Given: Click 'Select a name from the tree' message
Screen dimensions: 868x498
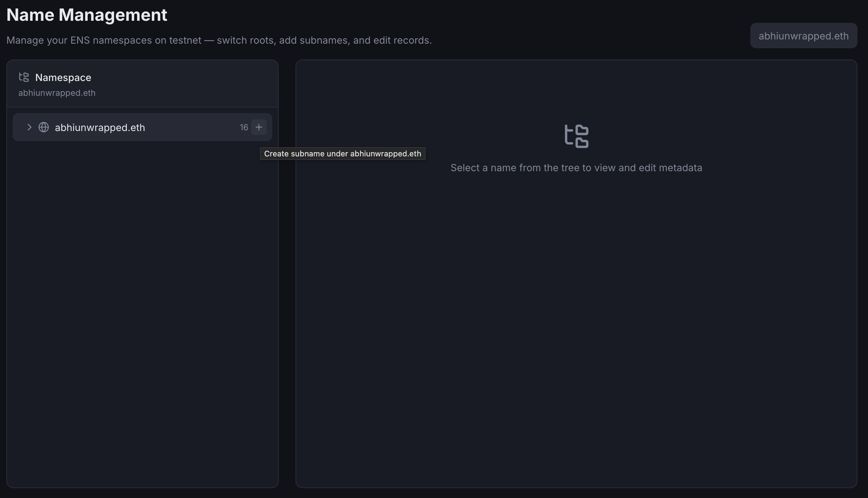Looking at the screenshot, I should click(576, 168).
